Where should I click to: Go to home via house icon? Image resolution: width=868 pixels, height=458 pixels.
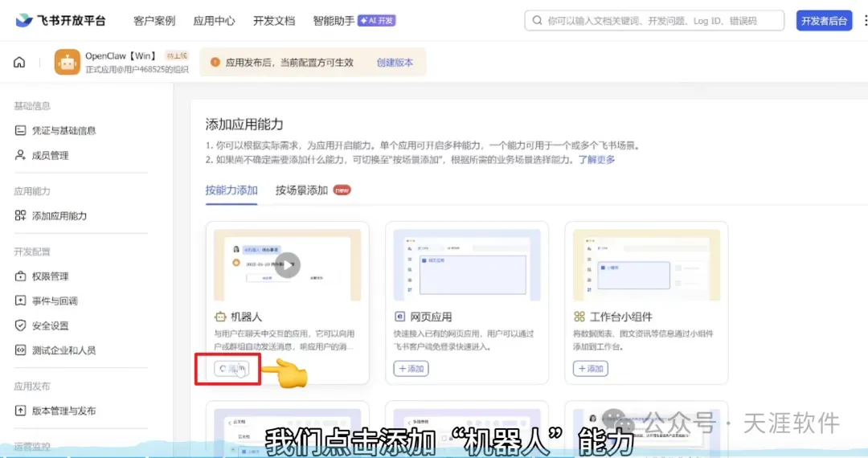(19, 62)
